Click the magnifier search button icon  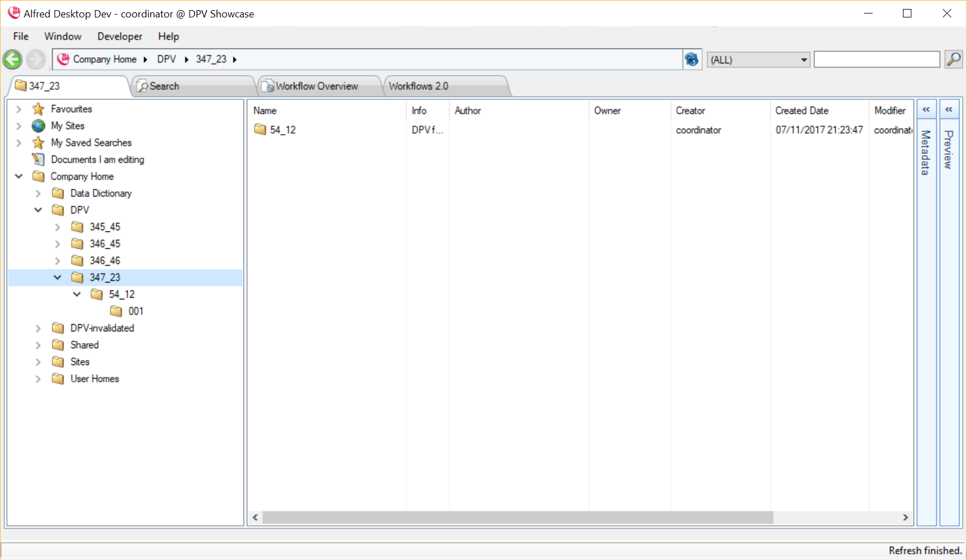(954, 59)
